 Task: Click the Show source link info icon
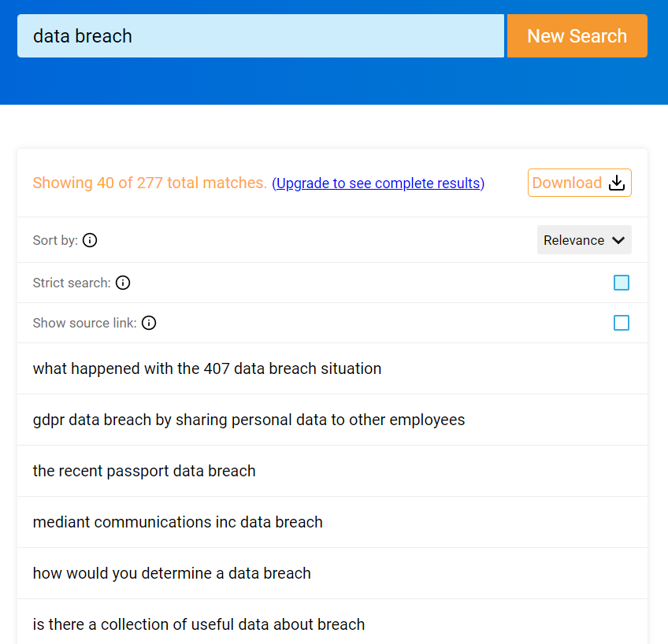(149, 323)
